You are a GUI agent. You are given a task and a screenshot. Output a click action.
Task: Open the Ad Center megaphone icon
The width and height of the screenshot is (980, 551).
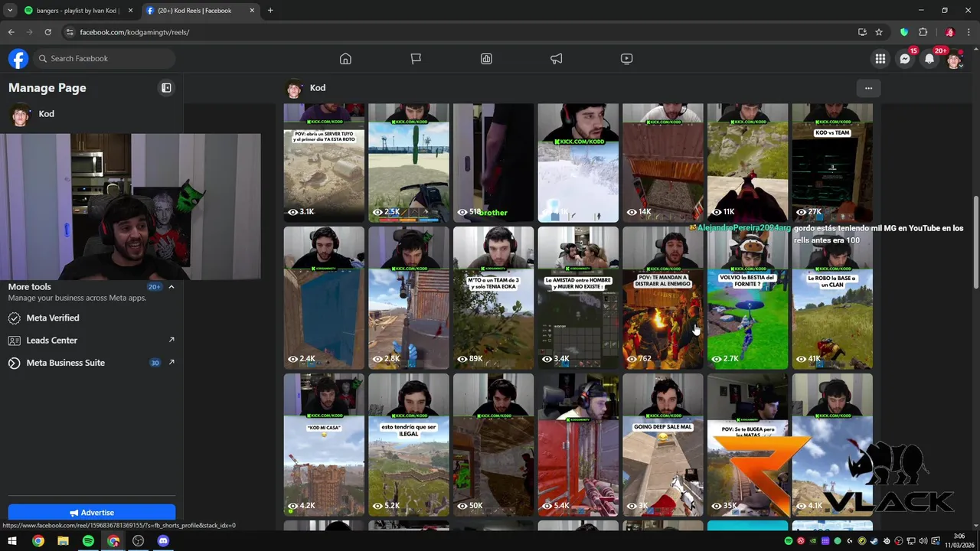pos(557,59)
